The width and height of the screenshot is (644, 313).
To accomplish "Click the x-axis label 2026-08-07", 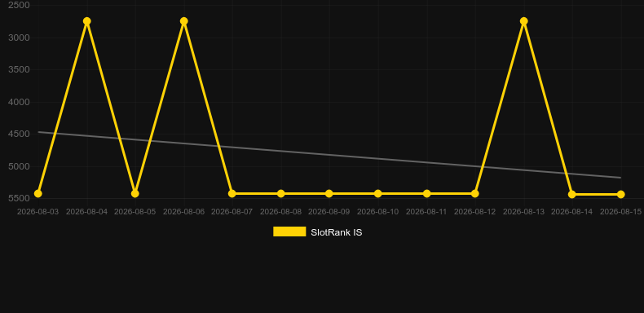I will tap(232, 212).
